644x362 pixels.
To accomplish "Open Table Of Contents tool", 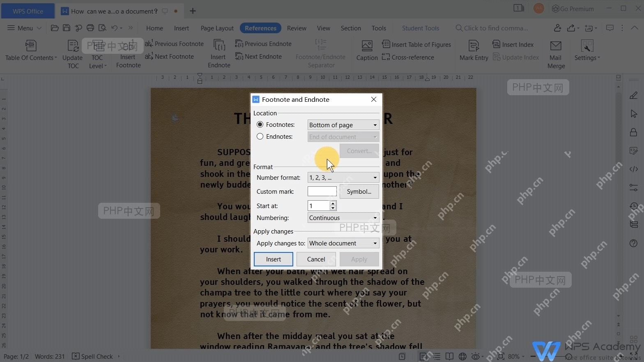I will (x=31, y=51).
